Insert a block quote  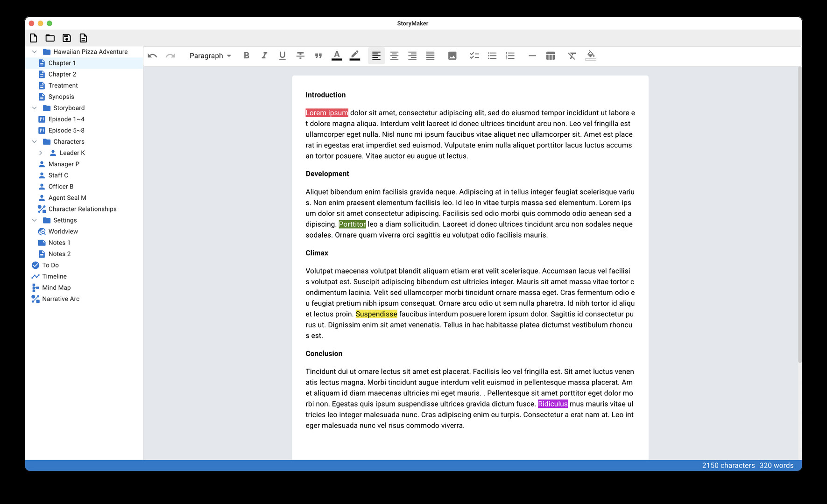318,56
